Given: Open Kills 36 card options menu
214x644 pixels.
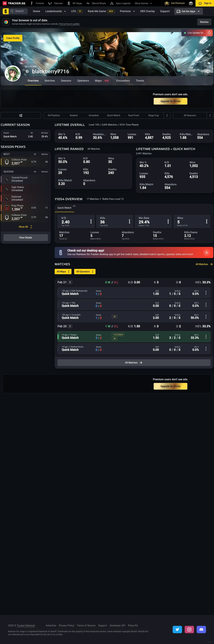Looking at the screenshot, I should [x=129, y=221].
